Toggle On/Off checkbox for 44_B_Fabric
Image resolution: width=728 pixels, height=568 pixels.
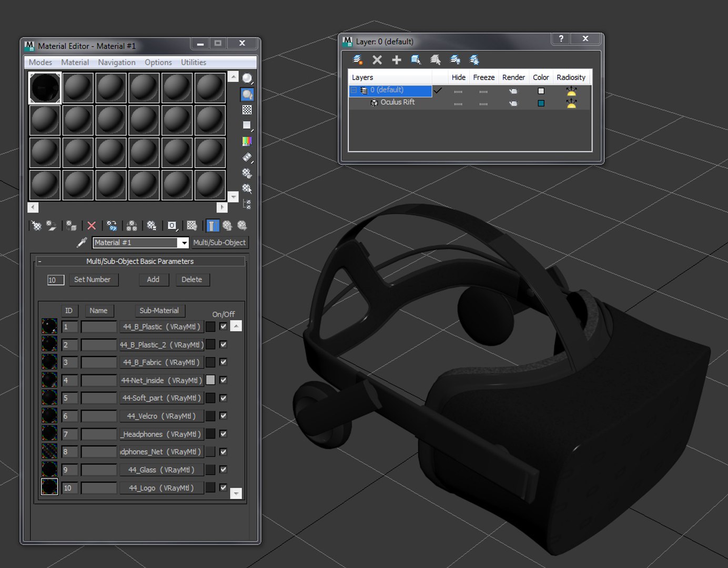(x=224, y=362)
